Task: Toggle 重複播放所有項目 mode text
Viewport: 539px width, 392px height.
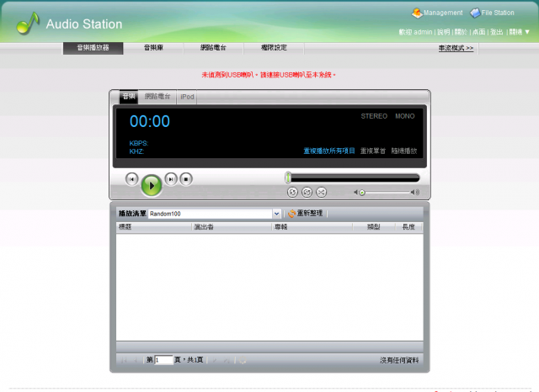Action: 329,151
